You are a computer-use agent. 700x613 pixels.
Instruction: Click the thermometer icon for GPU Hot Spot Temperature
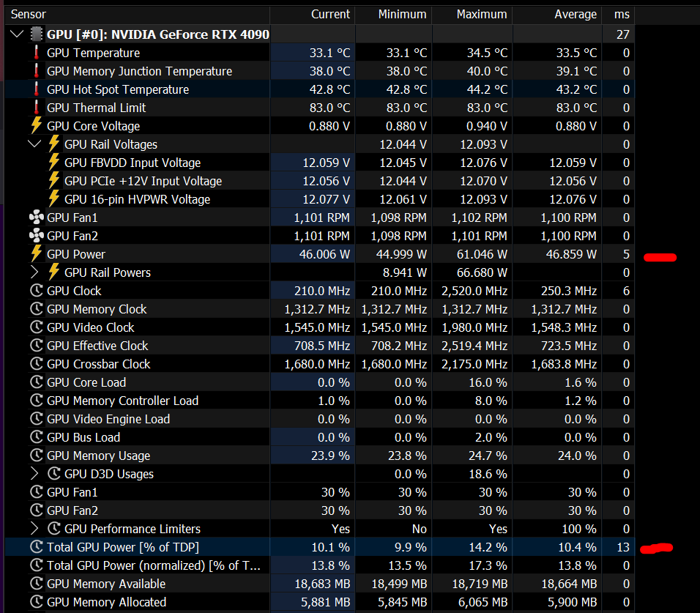coord(36,89)
